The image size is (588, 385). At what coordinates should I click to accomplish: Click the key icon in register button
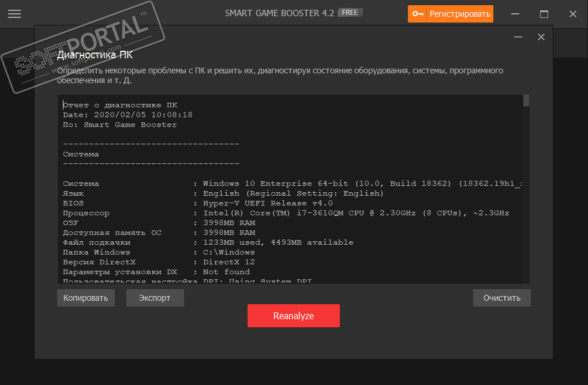(417, 14)
